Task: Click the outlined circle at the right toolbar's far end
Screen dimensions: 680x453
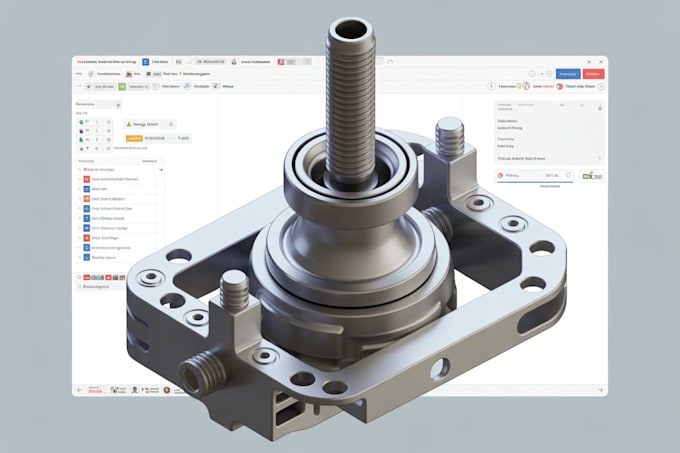Action: click(601, 87)
